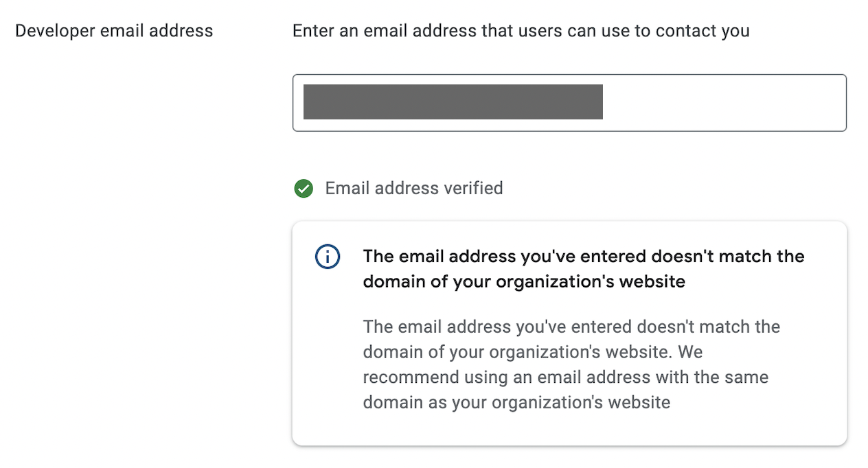Click blank area below the info icon in the card
The image size is (868, 468).
click(x=328, y=357)
